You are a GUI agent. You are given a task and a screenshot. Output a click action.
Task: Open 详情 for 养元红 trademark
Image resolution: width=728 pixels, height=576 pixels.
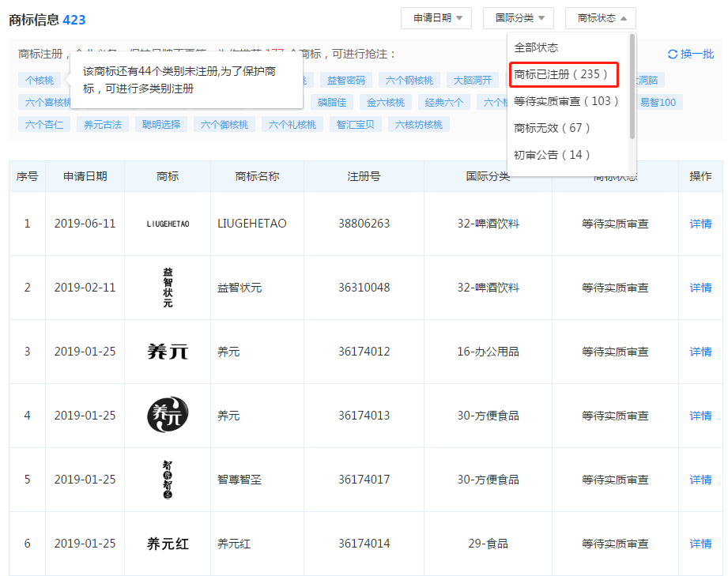pos(700,544)
